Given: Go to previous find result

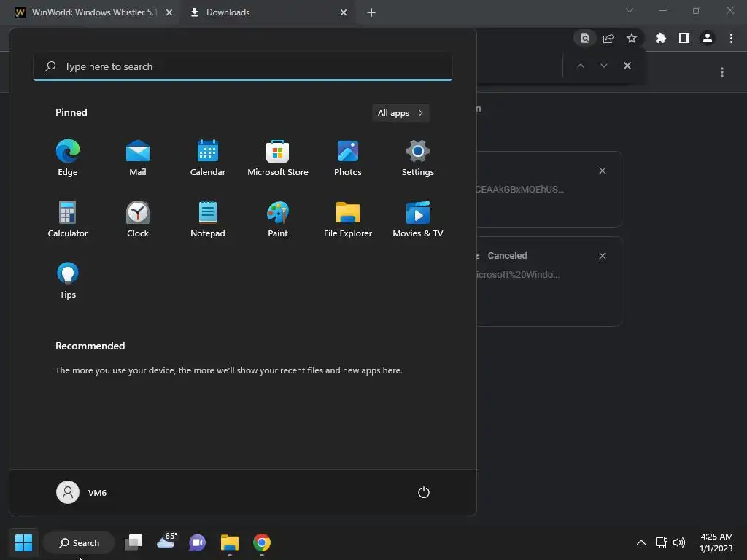Looking at the screenshot, I should point(580,66).
